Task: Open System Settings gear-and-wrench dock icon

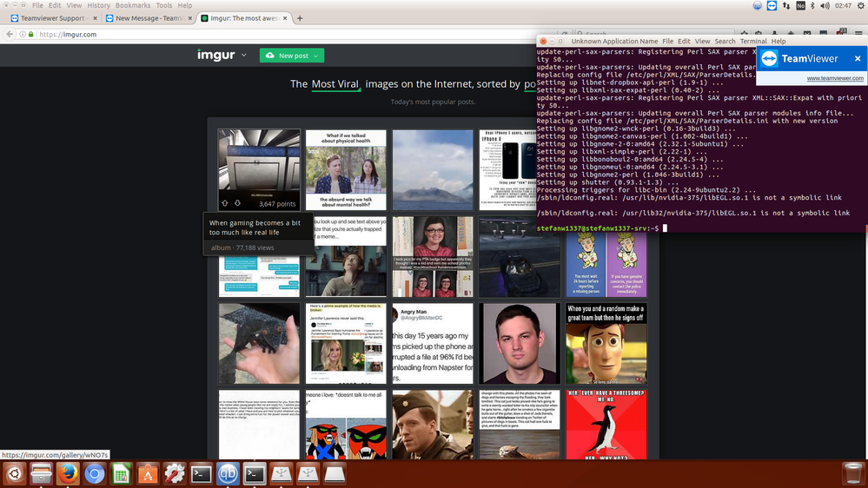Action: point(174,474)
